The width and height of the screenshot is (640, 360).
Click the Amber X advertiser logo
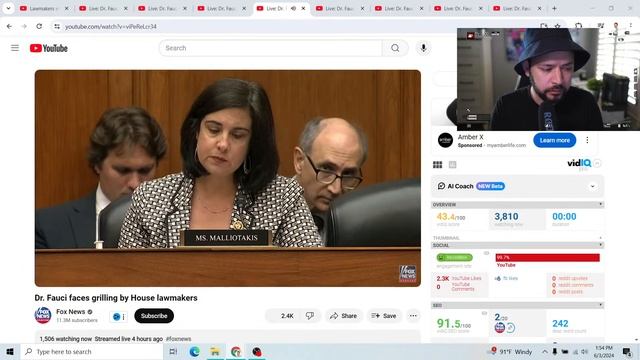(x=445, y=140)
